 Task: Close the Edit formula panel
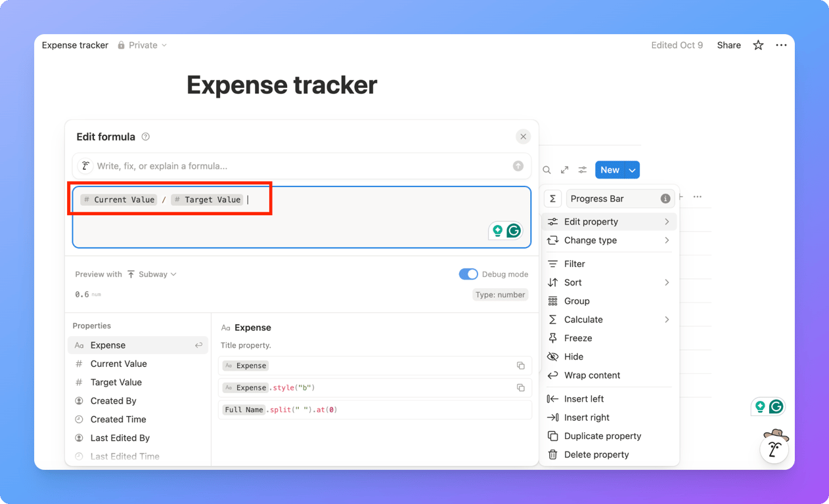pyautogui.click(x=523, y=136)
